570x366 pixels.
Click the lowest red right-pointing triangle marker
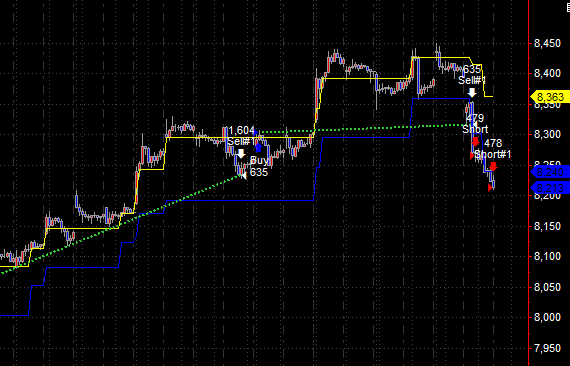pos(490,187)
